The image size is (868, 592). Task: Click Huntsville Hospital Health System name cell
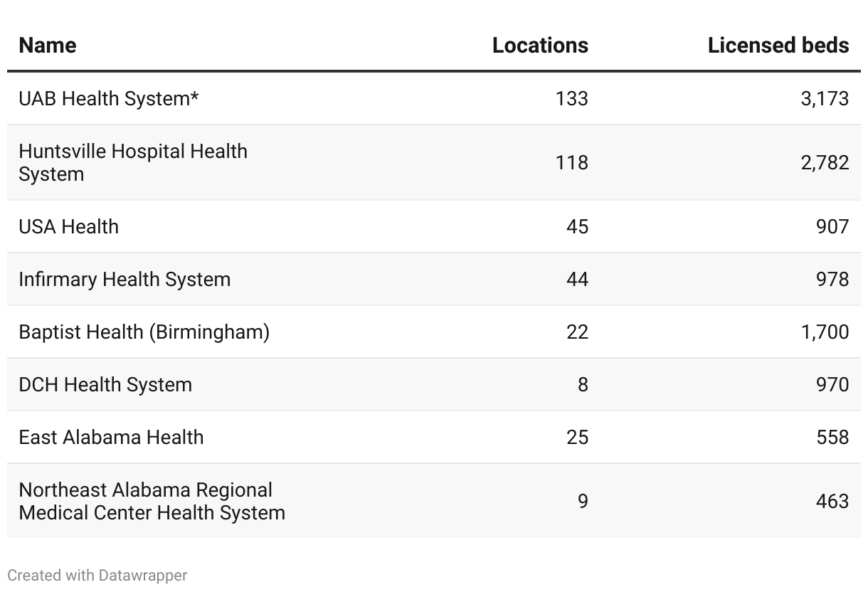coord(133,162)
